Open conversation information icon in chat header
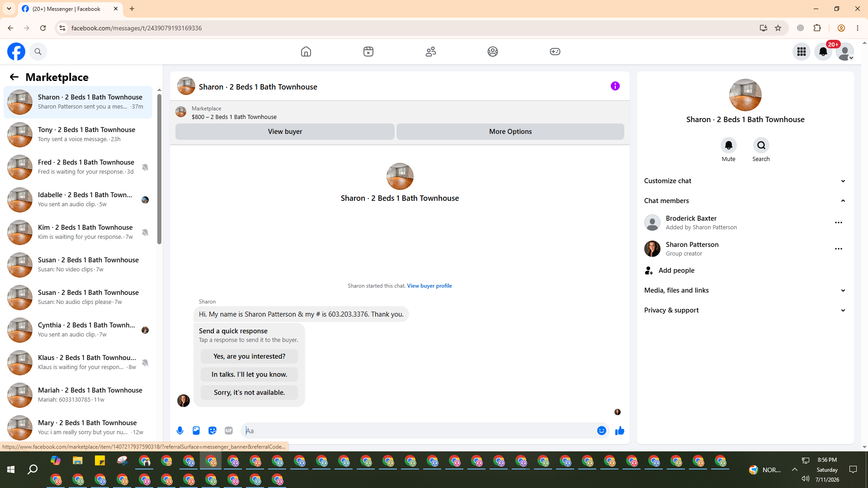The width and height of the screenshot is (868, 488). point(615,86)
